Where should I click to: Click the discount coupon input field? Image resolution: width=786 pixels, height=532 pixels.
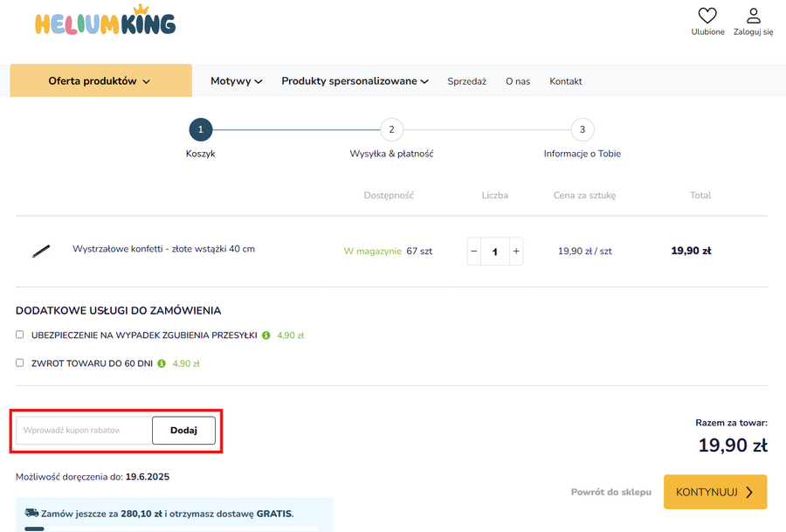(84, 430)
